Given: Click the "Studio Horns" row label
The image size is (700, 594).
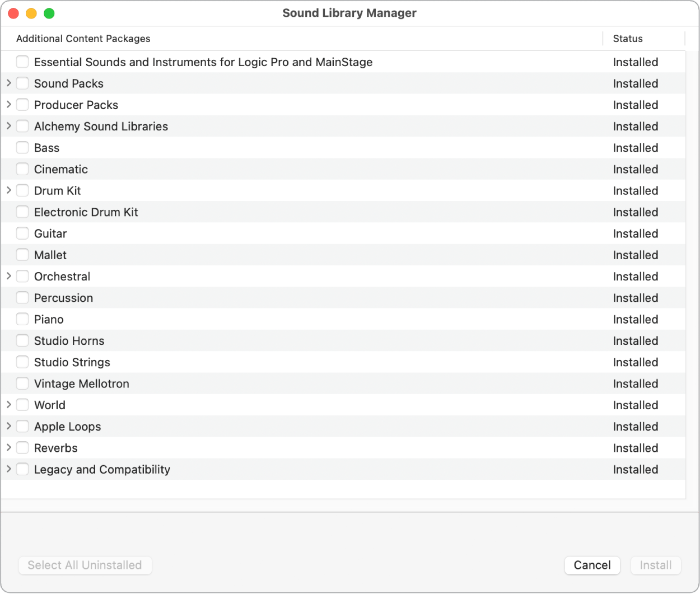Looking at the screenshot, I should pos(69,341).
